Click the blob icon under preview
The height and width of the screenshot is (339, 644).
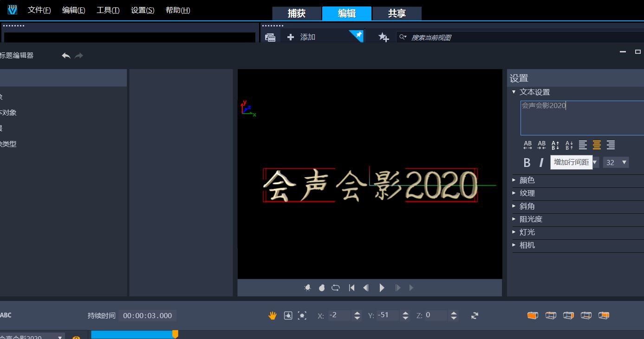tap(322, 288)
